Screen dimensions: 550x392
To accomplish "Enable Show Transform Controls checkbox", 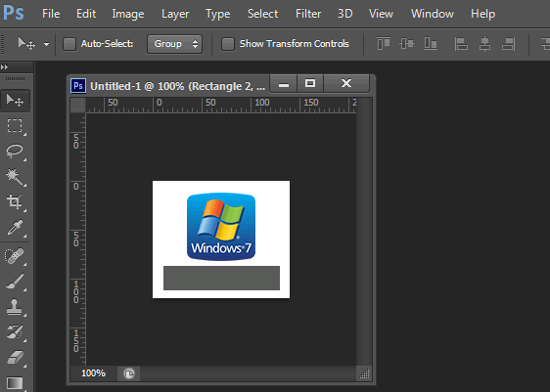I will 228,44.
